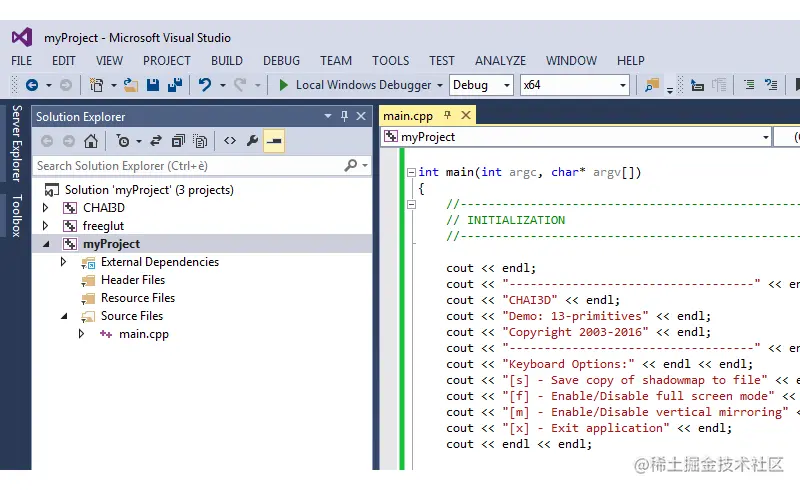
Task: Close the main.cpp tab
Action: click(x=466, y=115)
